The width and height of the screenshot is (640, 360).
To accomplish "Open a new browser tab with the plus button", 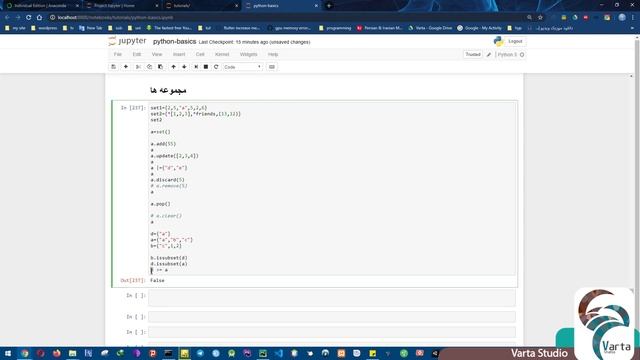I will [x=329, y=6].
